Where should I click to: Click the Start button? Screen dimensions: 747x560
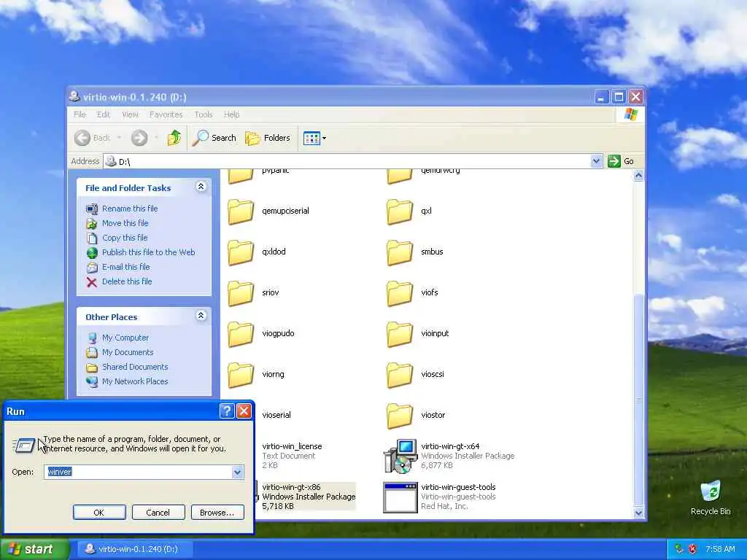[34, 549]
